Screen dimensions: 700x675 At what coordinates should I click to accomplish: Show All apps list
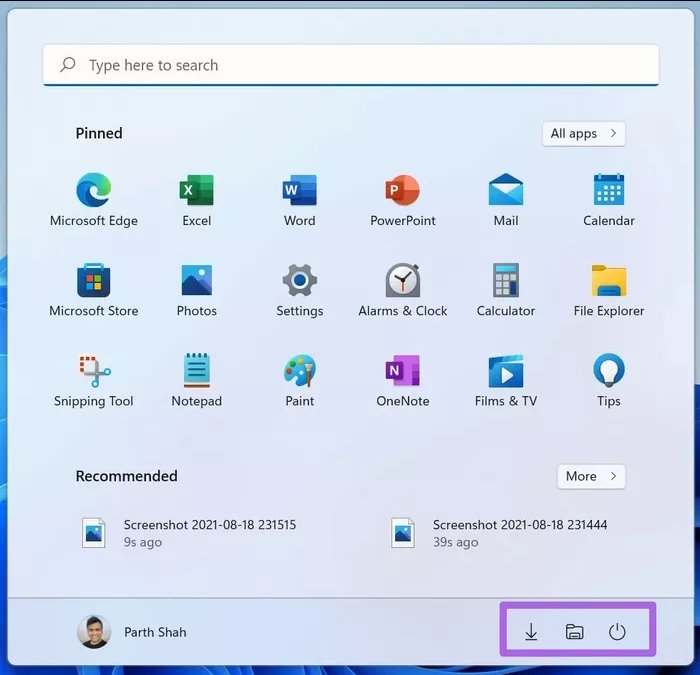tap(584, 133)
